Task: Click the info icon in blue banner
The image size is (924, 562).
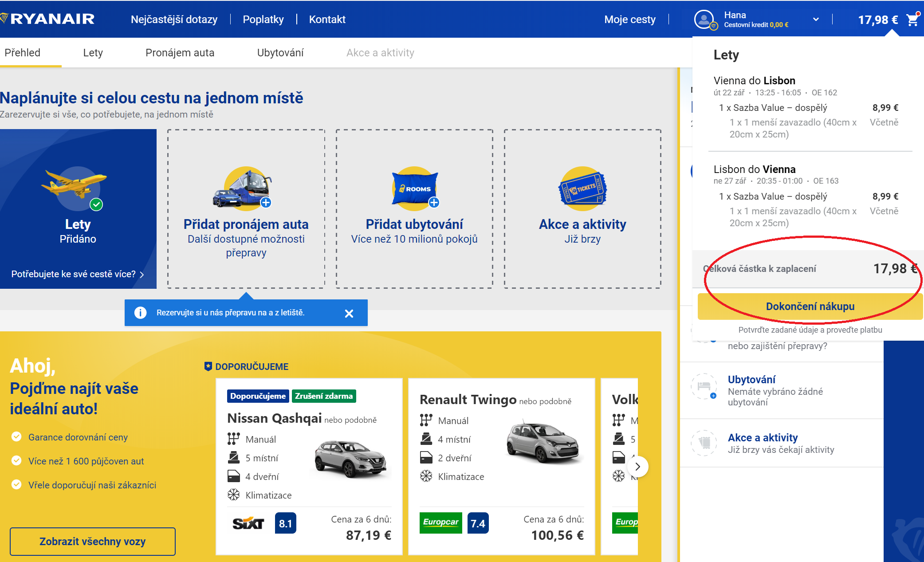Action: [140, 313]
